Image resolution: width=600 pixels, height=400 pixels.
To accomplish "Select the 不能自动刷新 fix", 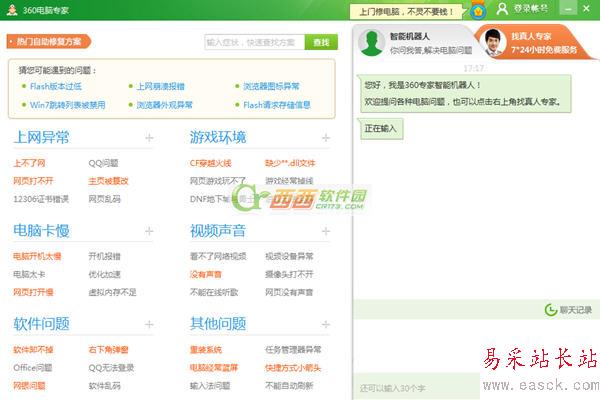I will 289,386.
